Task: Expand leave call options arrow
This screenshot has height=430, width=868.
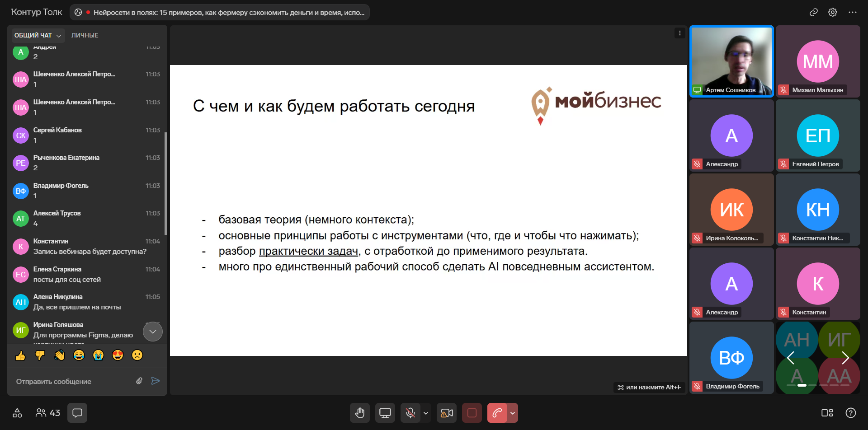Action: pyautogui.click(x=513, y=413)
